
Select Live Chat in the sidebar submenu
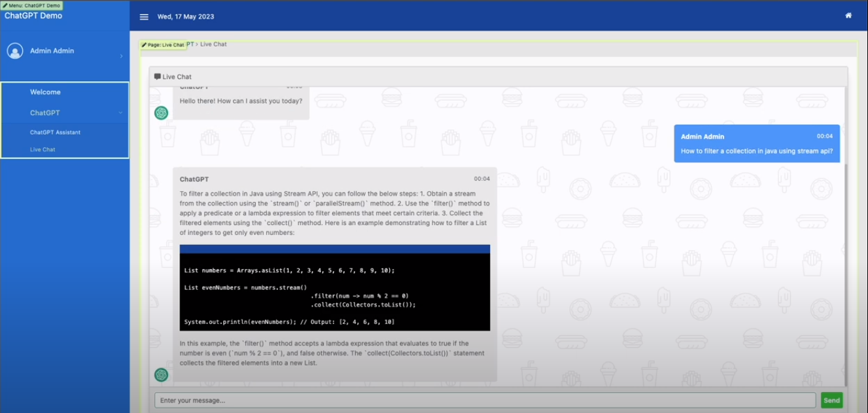coord(43,149)
